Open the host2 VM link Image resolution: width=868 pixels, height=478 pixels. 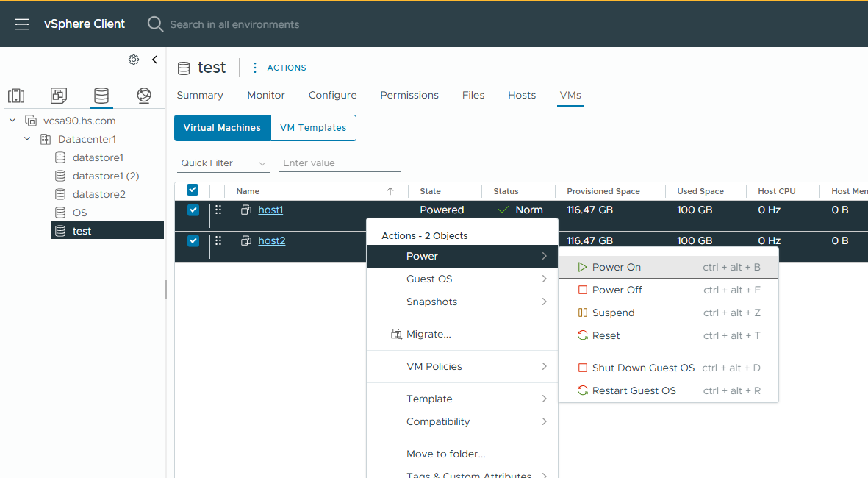(x=272, y=241)
